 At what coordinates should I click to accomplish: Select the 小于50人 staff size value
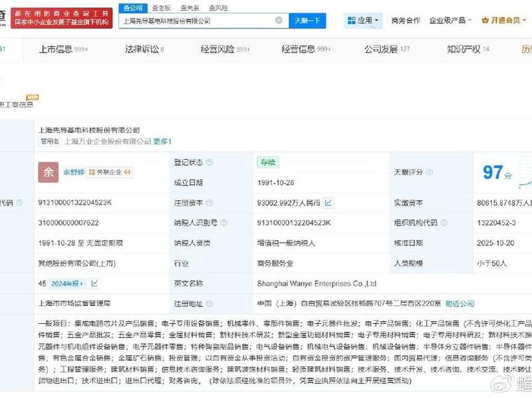click(491, 263)
